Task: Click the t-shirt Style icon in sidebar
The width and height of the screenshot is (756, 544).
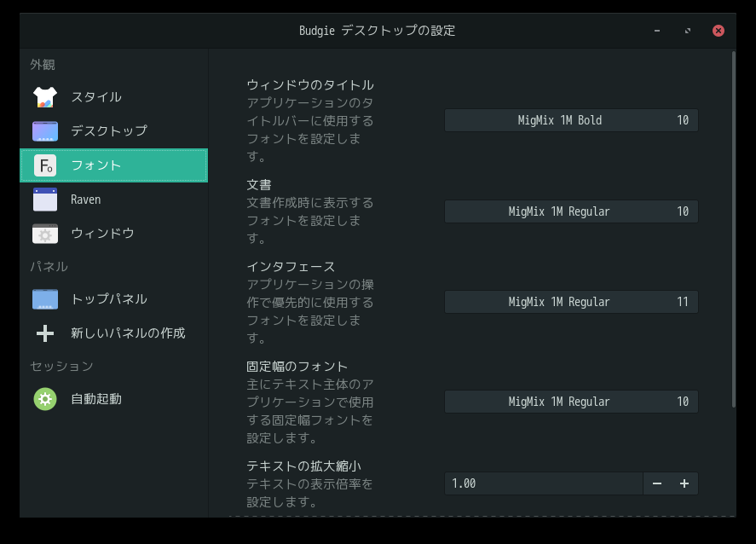Action: (45, 97)
